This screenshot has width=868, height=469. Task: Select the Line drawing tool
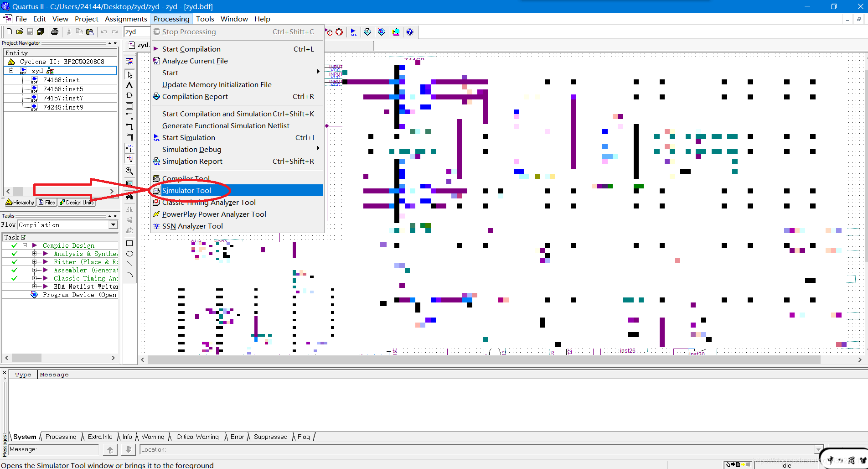130,264
